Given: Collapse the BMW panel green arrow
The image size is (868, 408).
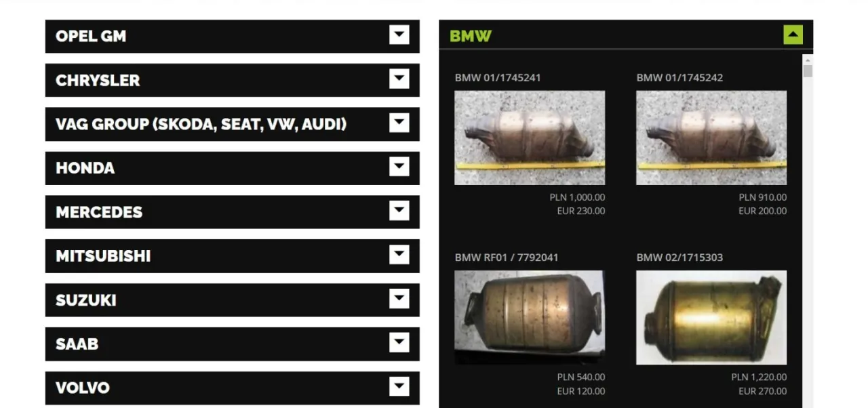Looking at the screenshot, I should 793,35.
